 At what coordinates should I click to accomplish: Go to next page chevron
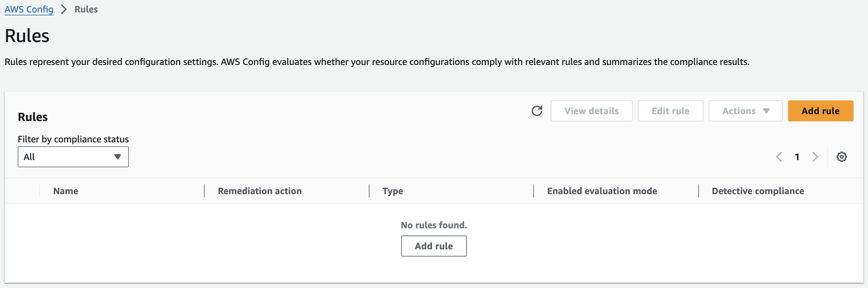(x=815, y=157)
